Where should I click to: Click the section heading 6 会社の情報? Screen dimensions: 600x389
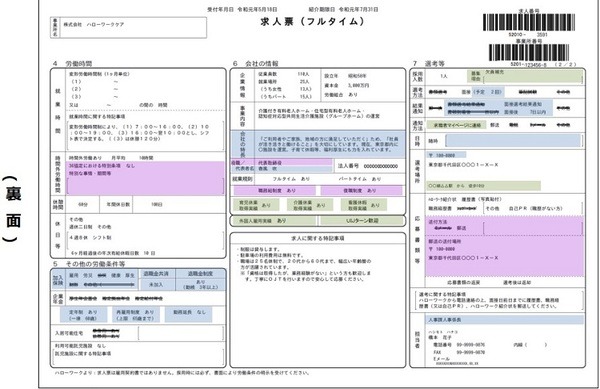[256, 63]
